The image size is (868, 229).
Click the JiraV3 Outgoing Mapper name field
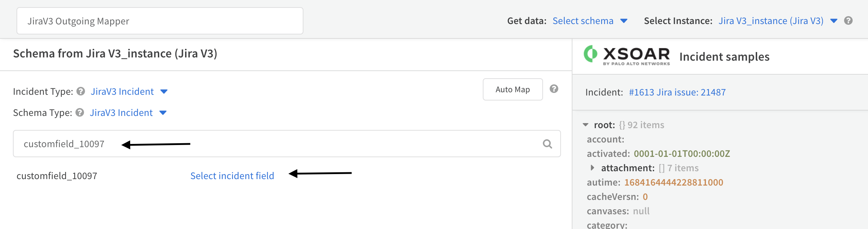click(x=160, y=21)
